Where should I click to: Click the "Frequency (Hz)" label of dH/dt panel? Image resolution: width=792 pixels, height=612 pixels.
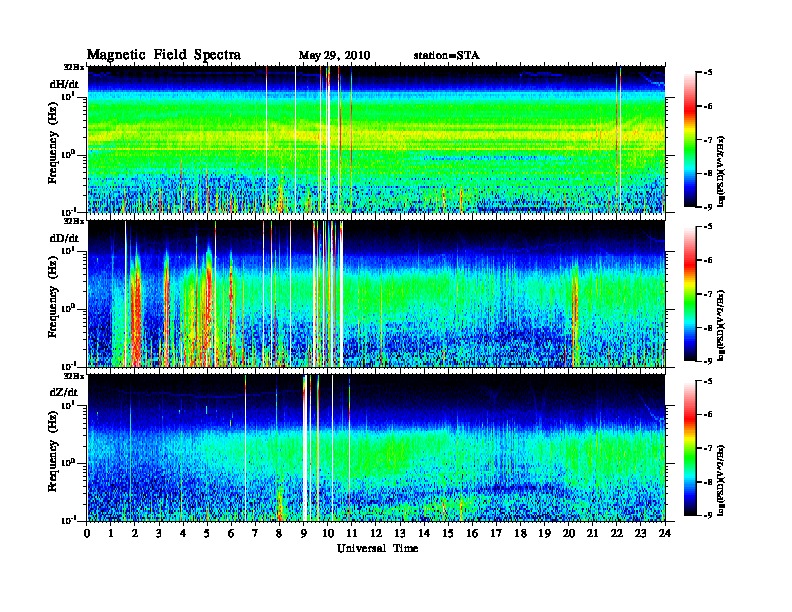point(53,143)
